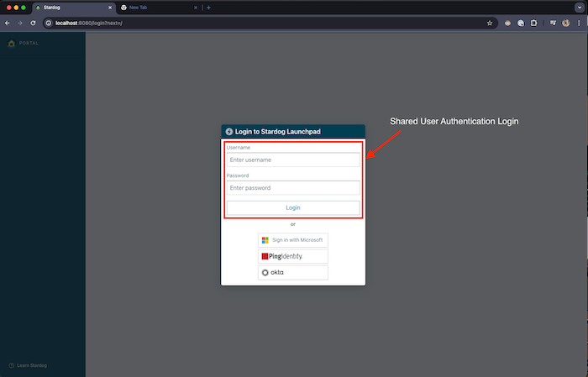Click the Learn Stardog help icon

click(11, 365)
